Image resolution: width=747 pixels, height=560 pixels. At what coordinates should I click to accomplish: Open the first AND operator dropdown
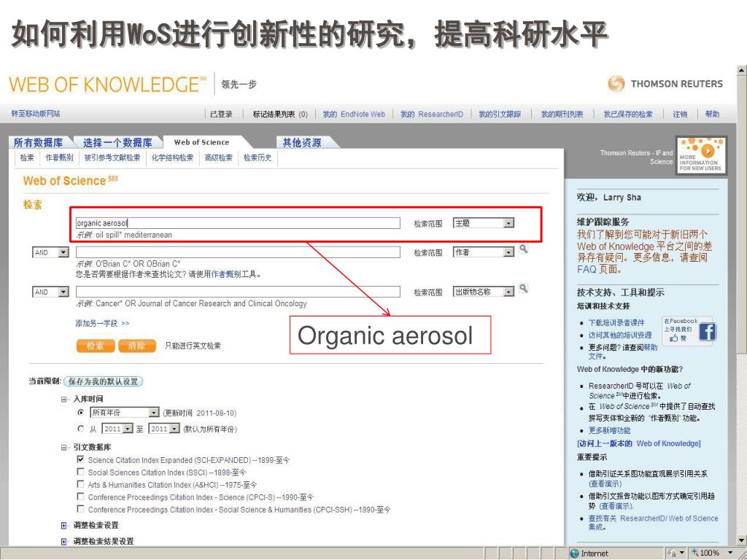point(50,252)
